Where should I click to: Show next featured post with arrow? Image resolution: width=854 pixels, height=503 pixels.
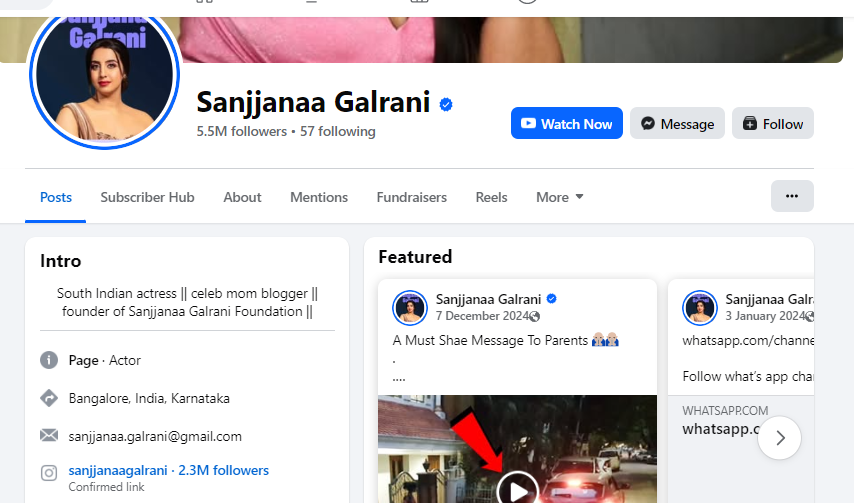click(x=779, y=438)
